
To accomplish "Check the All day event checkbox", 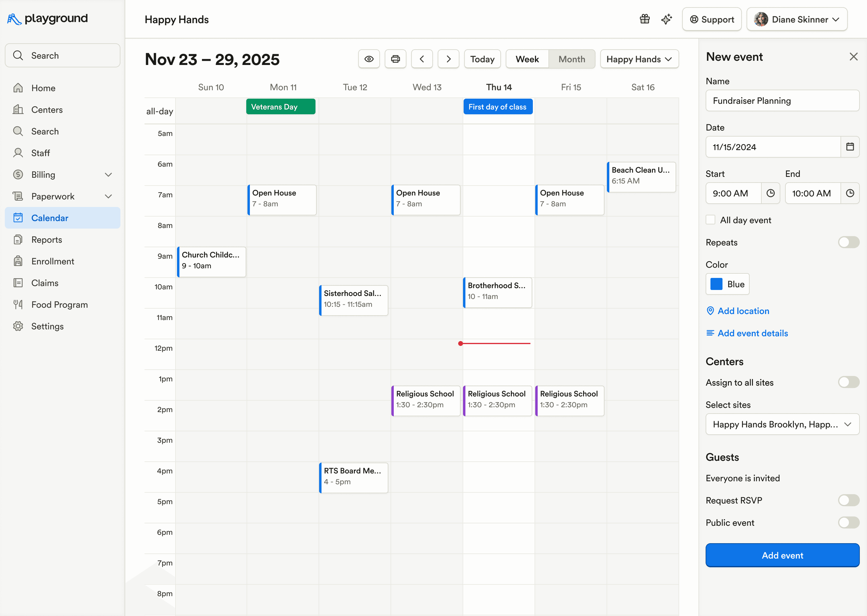I will pyautogui.click(x=710, y=220).
